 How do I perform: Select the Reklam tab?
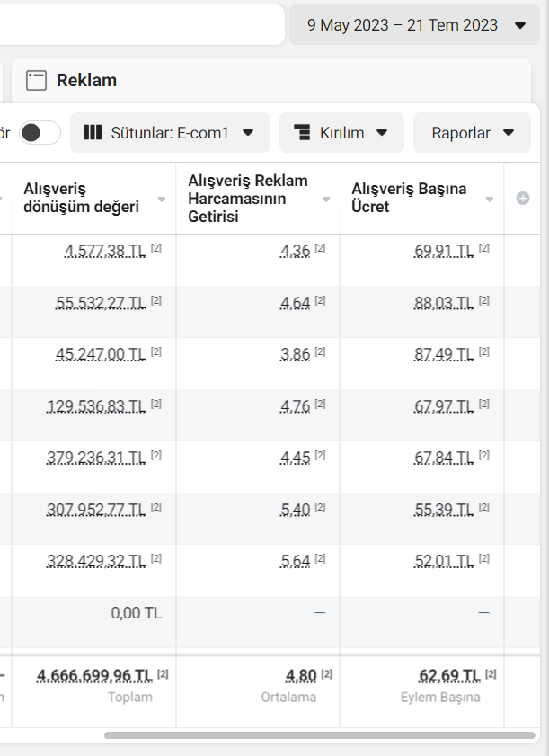pyautogui.click(x=270, y=81)
